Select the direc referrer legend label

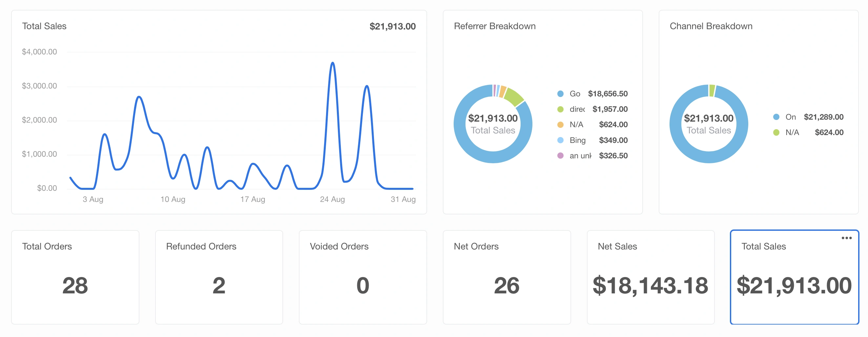[577, 109]
